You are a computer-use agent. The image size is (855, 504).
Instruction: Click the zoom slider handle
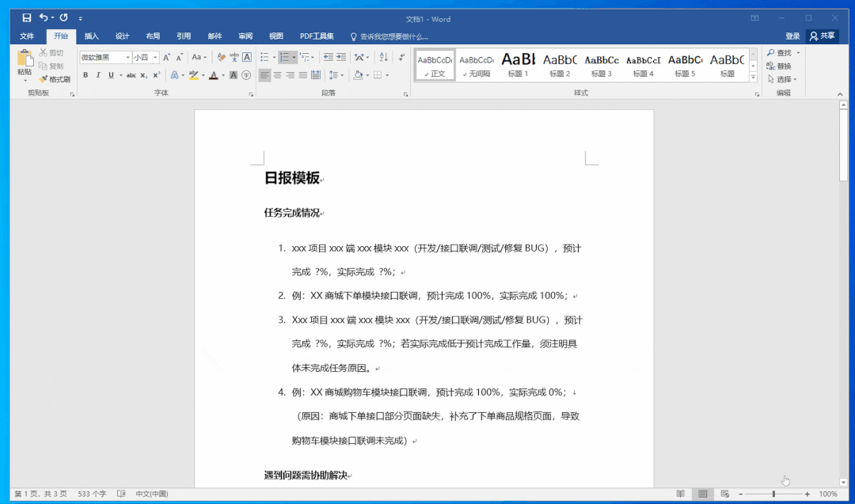(773, 494)
